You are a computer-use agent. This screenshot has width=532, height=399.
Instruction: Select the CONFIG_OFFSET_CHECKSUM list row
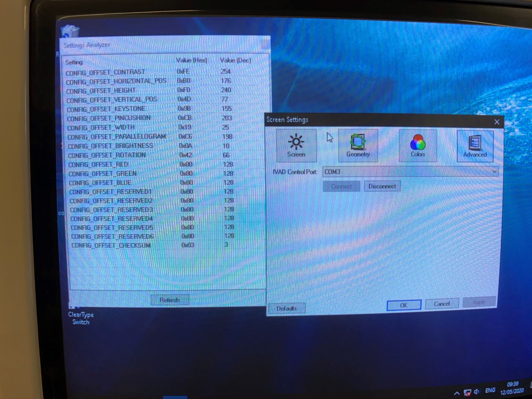111,245
